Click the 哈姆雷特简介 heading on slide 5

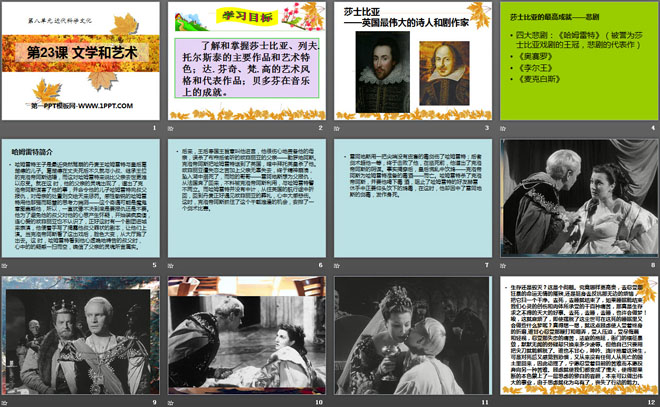click(x=32, y=152)
